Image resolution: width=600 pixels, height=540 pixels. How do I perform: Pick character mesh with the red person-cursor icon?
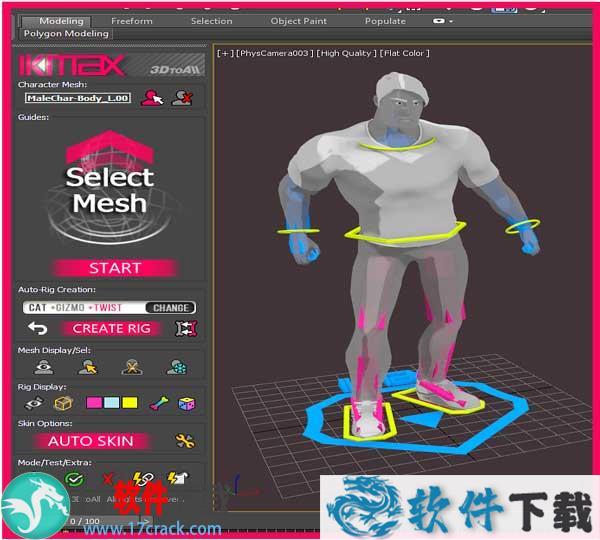click(x=152, y=98)
